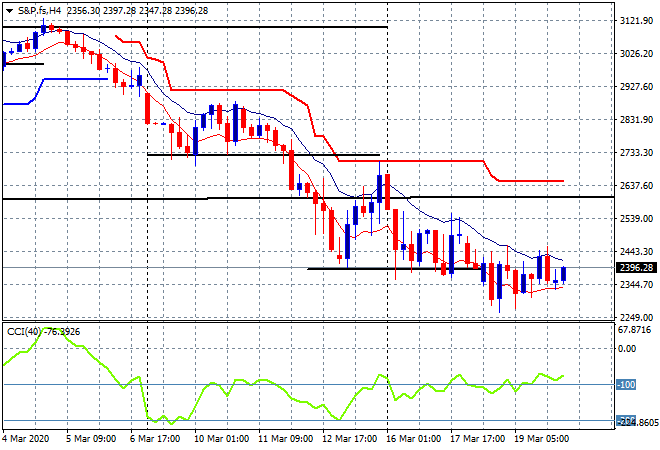Image resolution: width=660 pixels, height=450 pixels.
Task: Select the 2249.00 price axis value
Action: pos(636,317)
